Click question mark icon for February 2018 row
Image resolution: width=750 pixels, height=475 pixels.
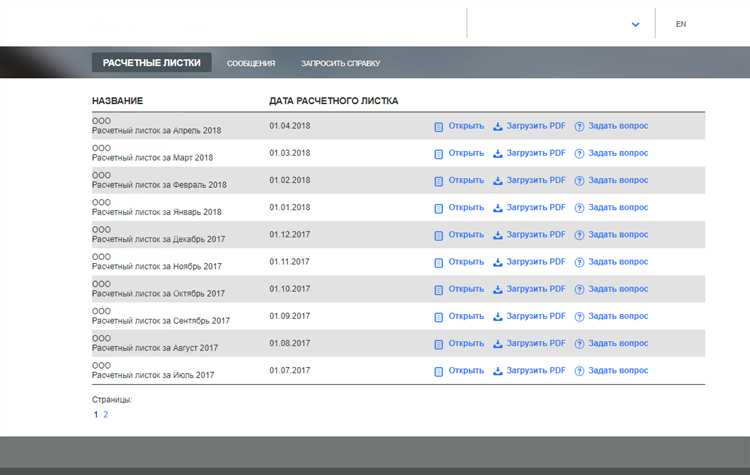tap(579, 181)
